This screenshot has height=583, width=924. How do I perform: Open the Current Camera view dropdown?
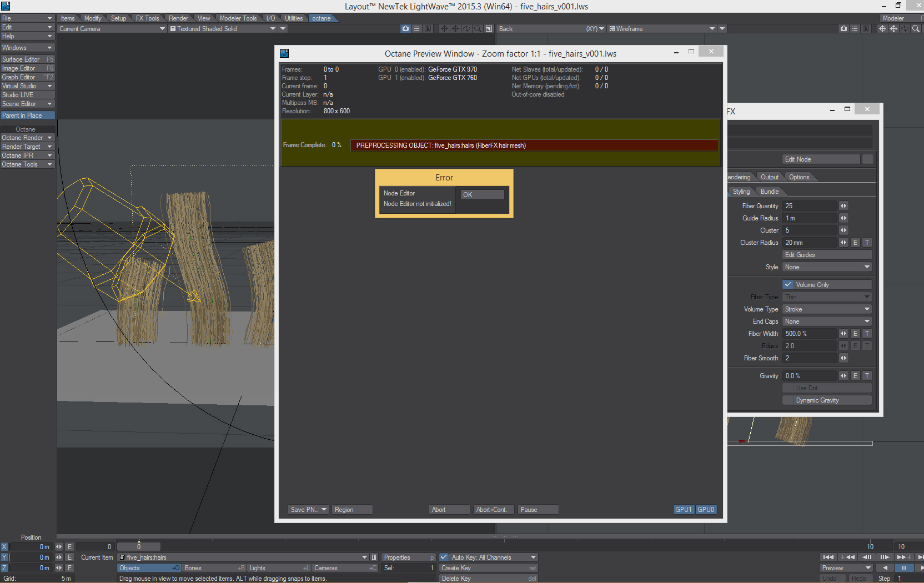point(112,29)
